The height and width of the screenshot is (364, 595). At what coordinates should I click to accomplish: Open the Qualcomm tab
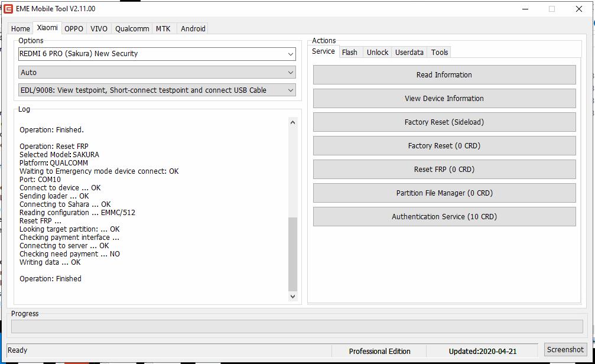pos(132,28)
